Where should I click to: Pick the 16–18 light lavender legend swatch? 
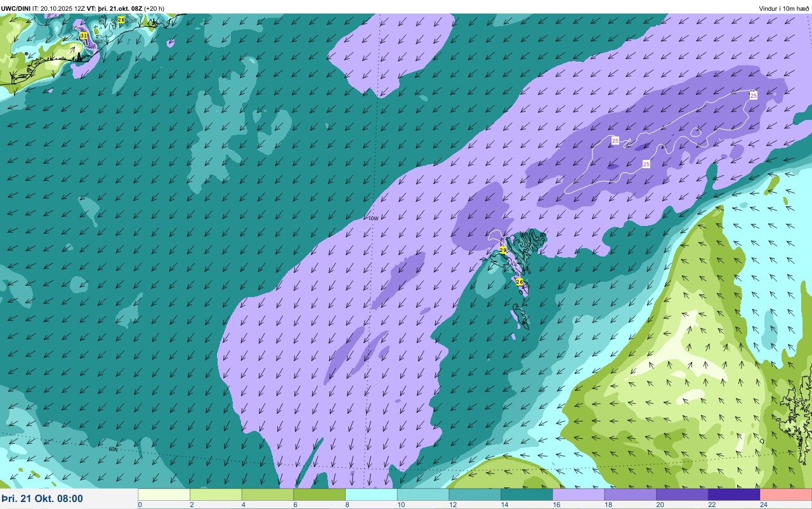tap(578, 494)
